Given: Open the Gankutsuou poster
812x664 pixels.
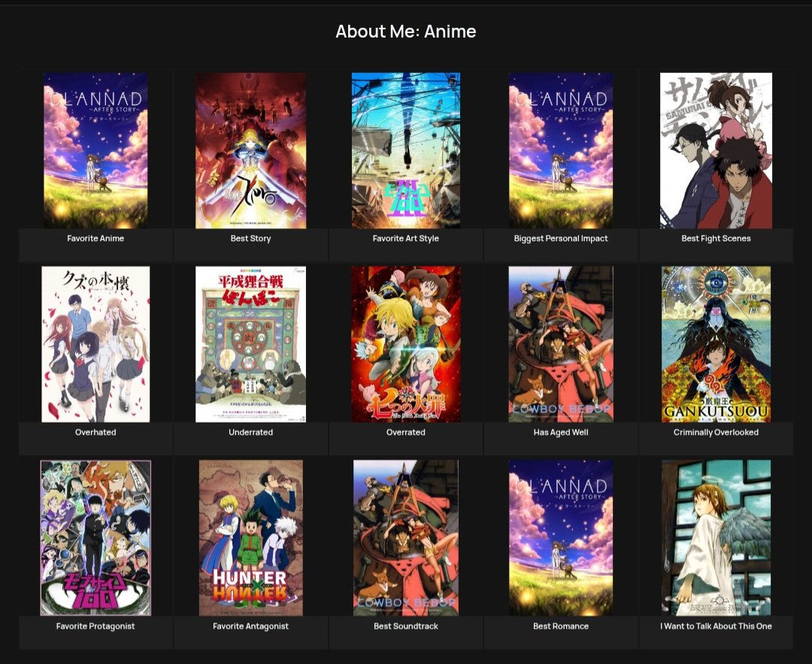Looking at the screenshot, I should click(x=717, y=344).
